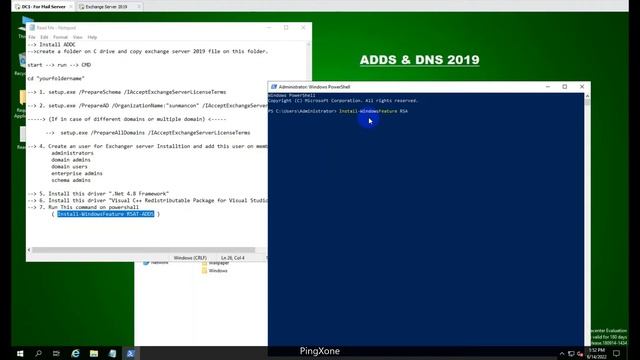Open the Windows Start menu
Image resolution: width=640 pixels, height=360 pixels.
pos(20,353)
